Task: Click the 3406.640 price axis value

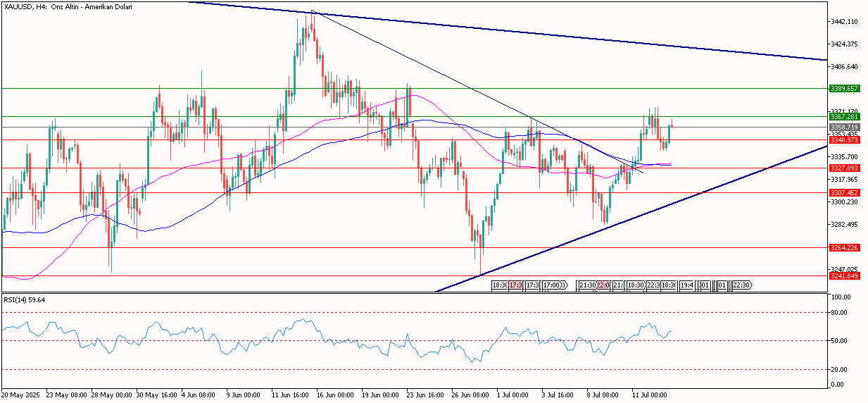Action: pyautogui.click(x=845, y=67)
